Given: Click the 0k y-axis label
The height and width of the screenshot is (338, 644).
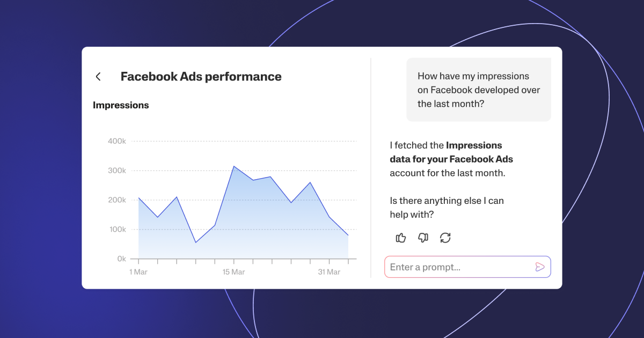Looking at the screenshot, I should (121, 259).
